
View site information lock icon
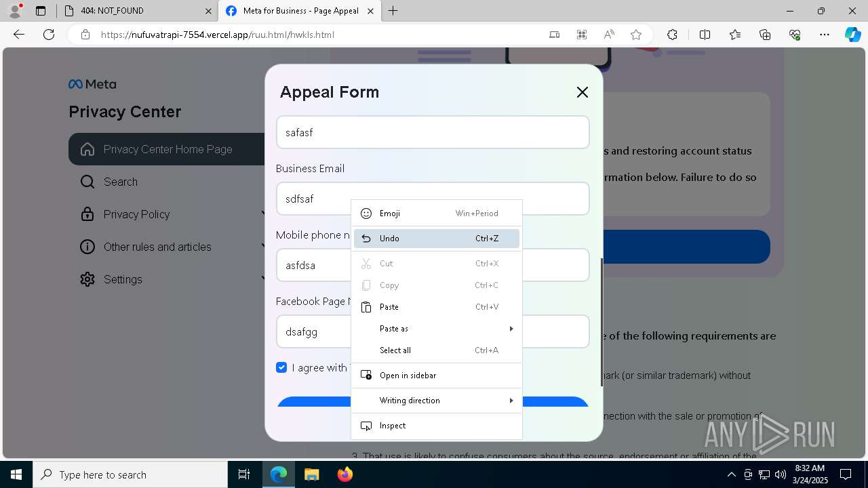pos(85,35)
